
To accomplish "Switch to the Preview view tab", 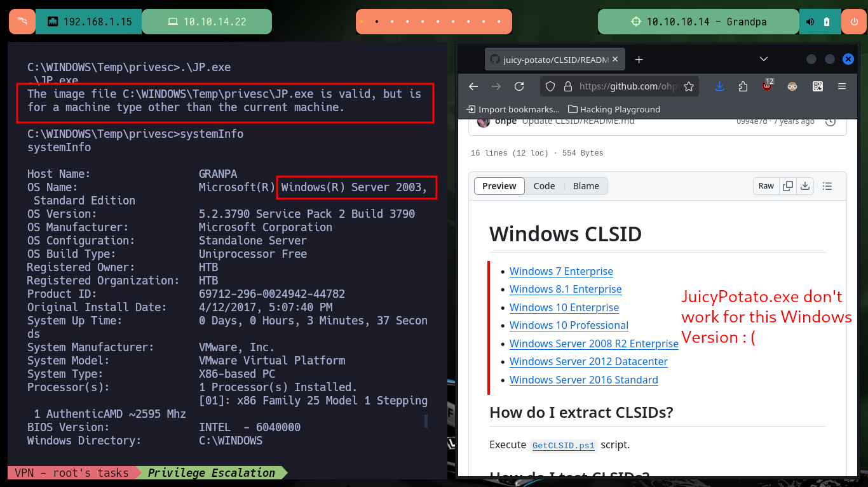I will [x=499, y=186].
